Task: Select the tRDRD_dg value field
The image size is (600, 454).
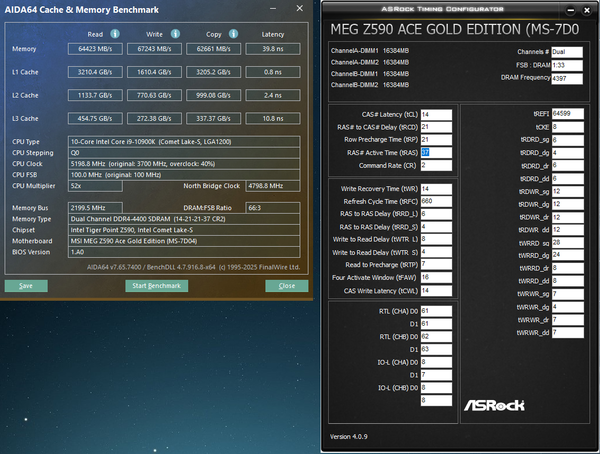Action: (568, 153)
